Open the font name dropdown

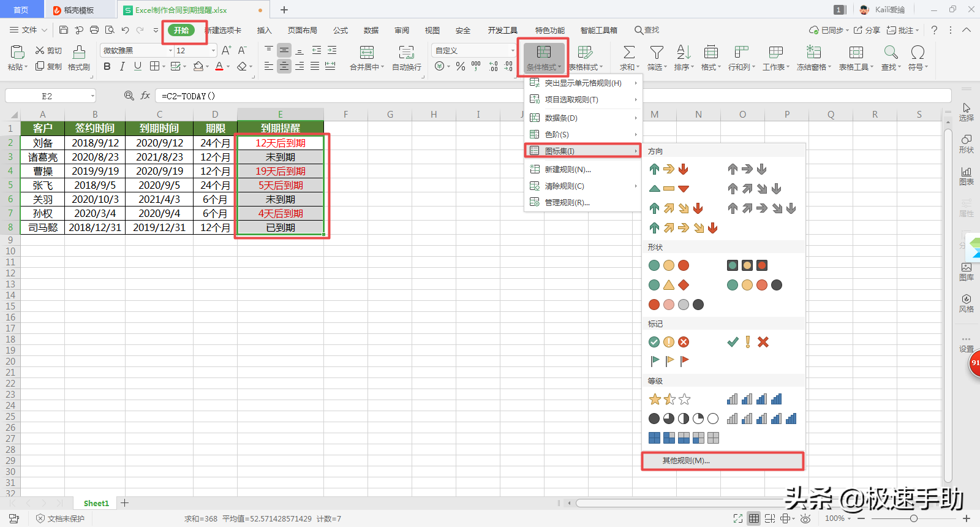point(171,51)
